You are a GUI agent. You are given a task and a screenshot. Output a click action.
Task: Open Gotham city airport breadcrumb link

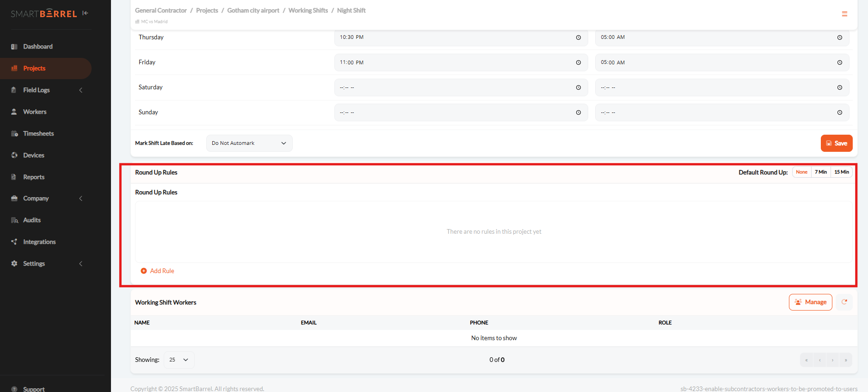(x=253, y=11)
